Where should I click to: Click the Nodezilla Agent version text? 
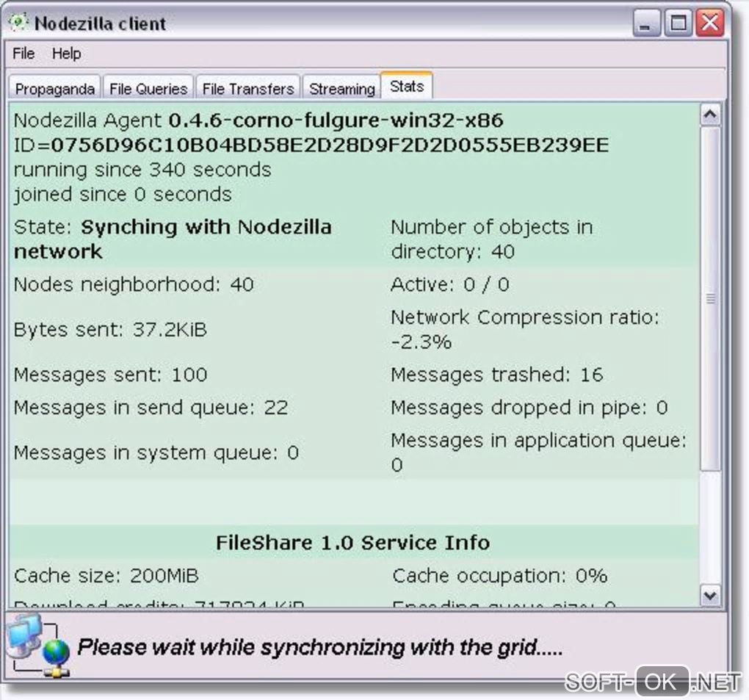pyautogui.click(x=258, y=120)
